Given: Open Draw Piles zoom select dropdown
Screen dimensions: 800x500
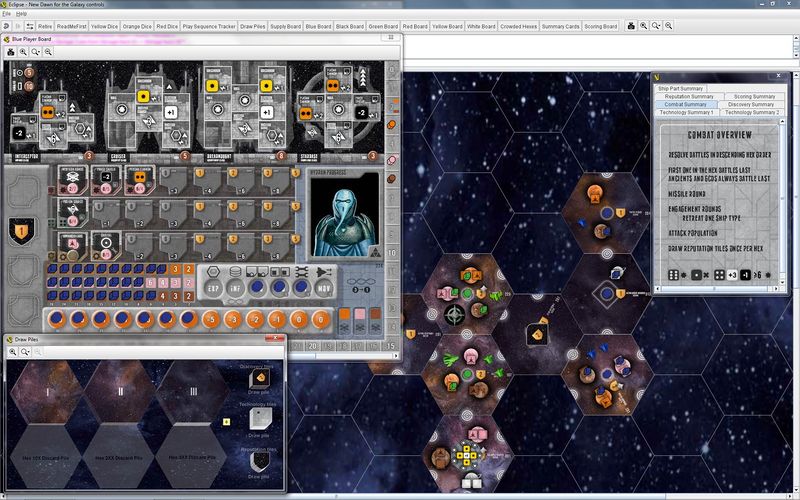Looking at the screenshot, I should coord(25,352).
